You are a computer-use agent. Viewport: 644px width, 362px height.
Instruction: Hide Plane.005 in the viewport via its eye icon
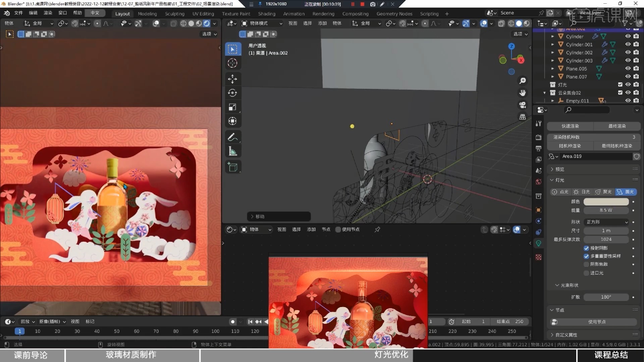628,68
